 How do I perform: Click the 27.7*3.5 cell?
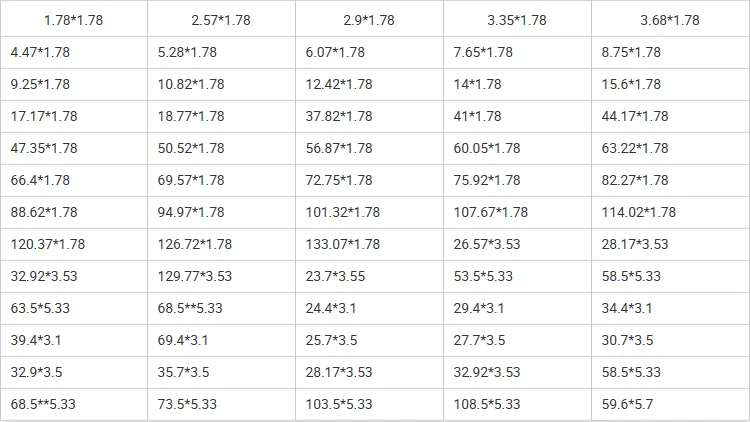518,341
